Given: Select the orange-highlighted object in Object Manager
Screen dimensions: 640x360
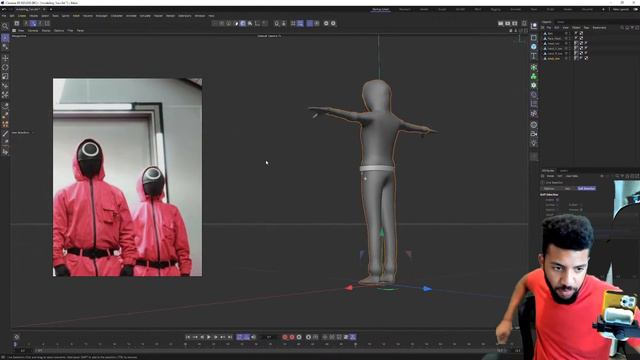Looking at the screenshot, I should (553, 58).
